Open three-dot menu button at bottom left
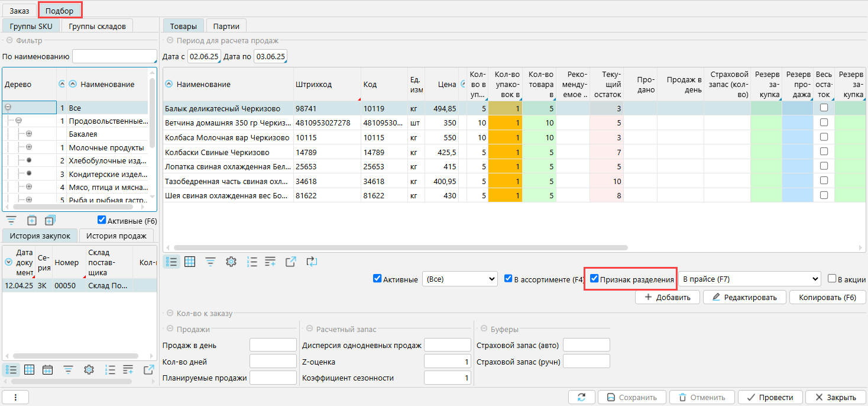The height and width of the screenshot is (406, 868). point(15,397)
